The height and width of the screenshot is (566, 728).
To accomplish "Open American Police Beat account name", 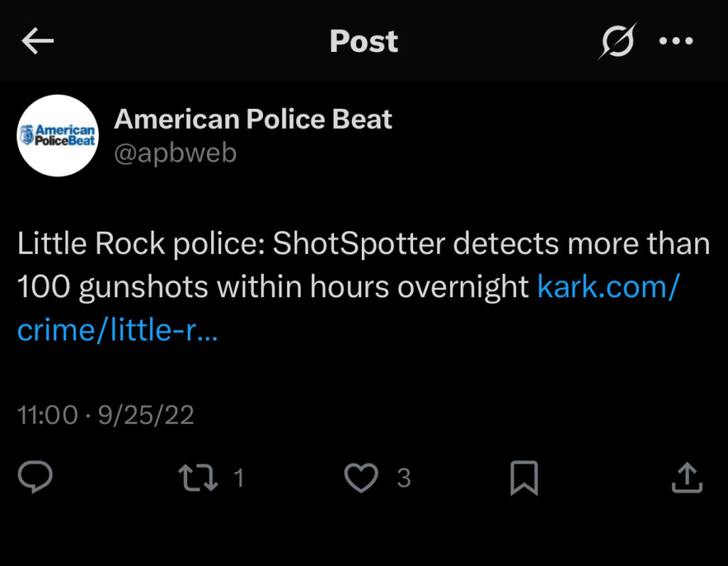I will pyautogui.click(x=253, y=119).
